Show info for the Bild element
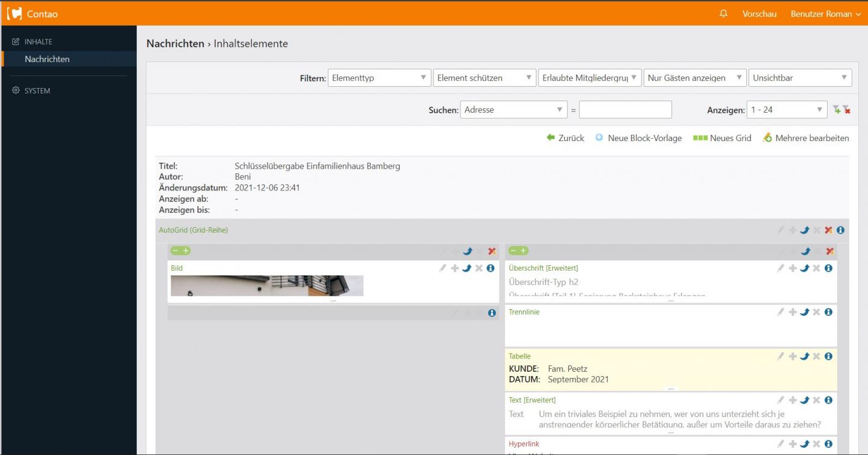Image resolution: width=868 pixels, height=455 pixels. tap(491, 268)
